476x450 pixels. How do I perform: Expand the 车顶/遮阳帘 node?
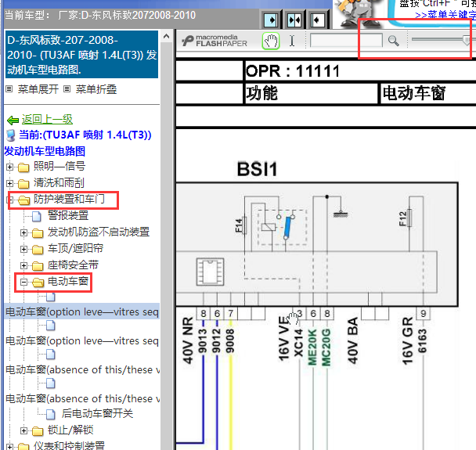click(x=23, y=250)
